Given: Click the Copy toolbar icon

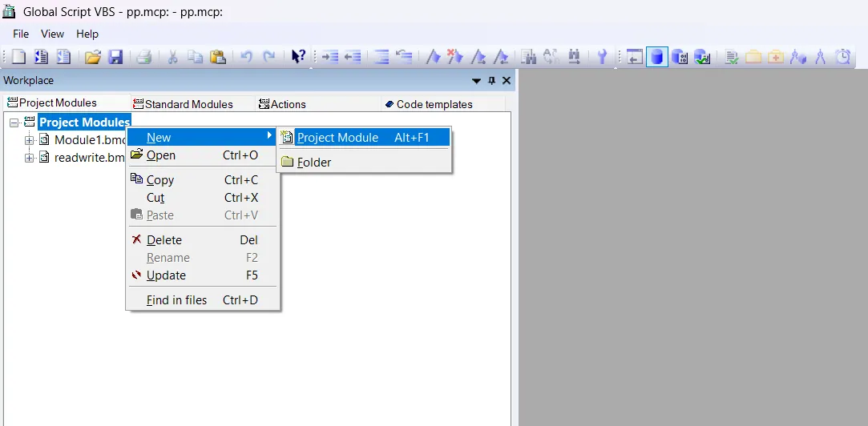Looking at the screenshot, I should coord(195,56).
